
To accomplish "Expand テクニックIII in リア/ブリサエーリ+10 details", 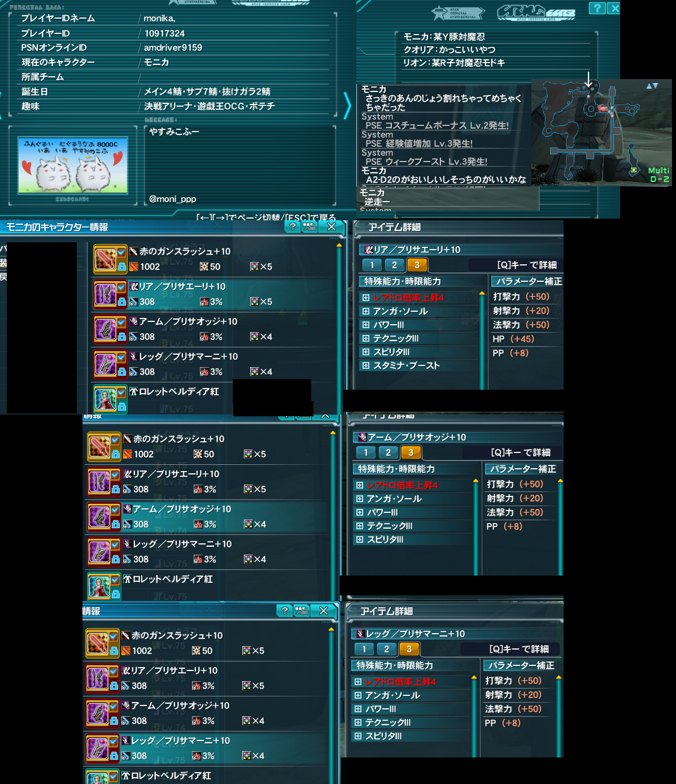I will point(366,338).
